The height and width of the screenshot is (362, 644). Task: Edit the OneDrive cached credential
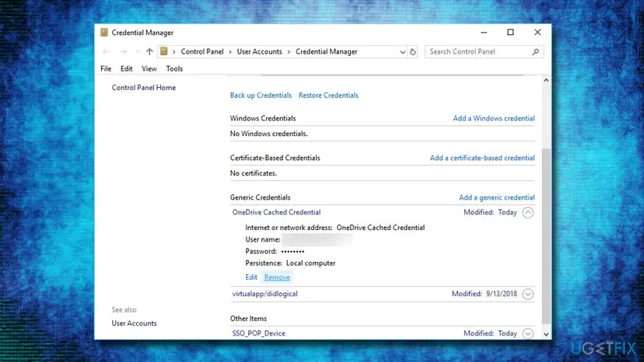(x=251, y=277)
